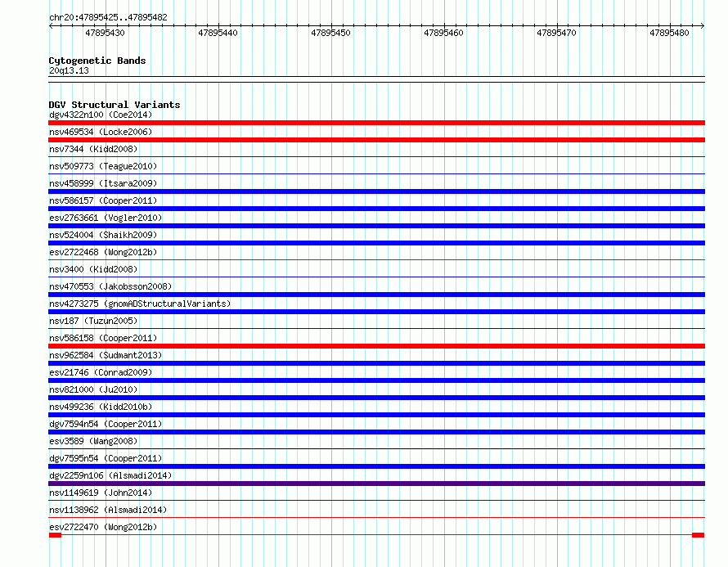Click the red bar below dgv4322n100 label
The image size is (728, 567).
coord(376,123)
